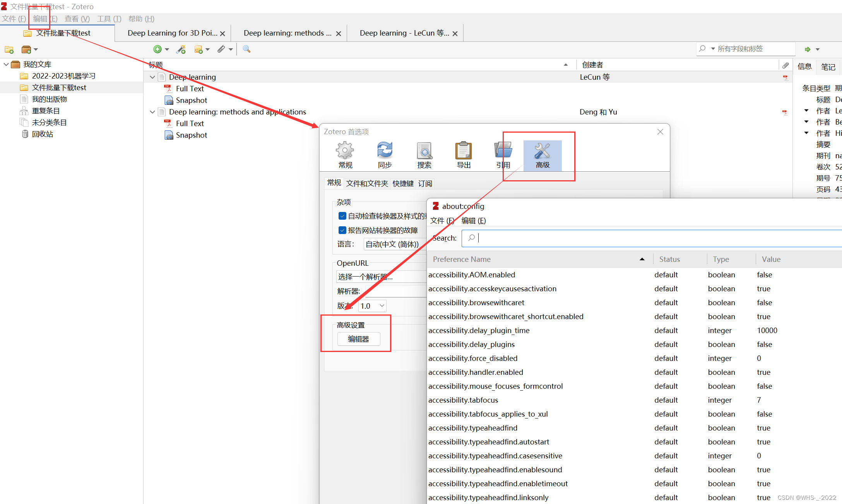The width and height of the screenshot is (842, 504).
Task: Toggle report broken site translators checkbox
Action: coord(342,230)
